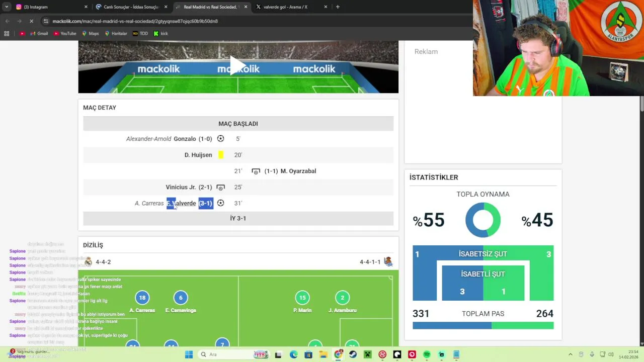Open Task View in taskbar
This screenshot has width=644, height=362.
pos(278,354)
